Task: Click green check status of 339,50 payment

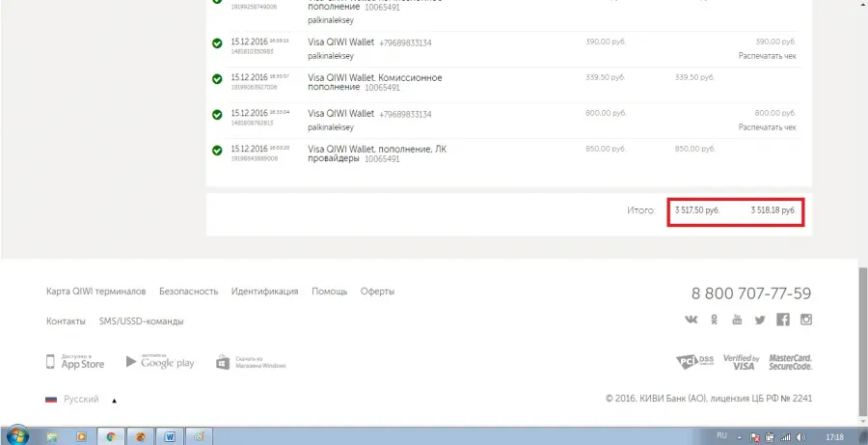Action: pyautogui.click(x=217, y=79)
